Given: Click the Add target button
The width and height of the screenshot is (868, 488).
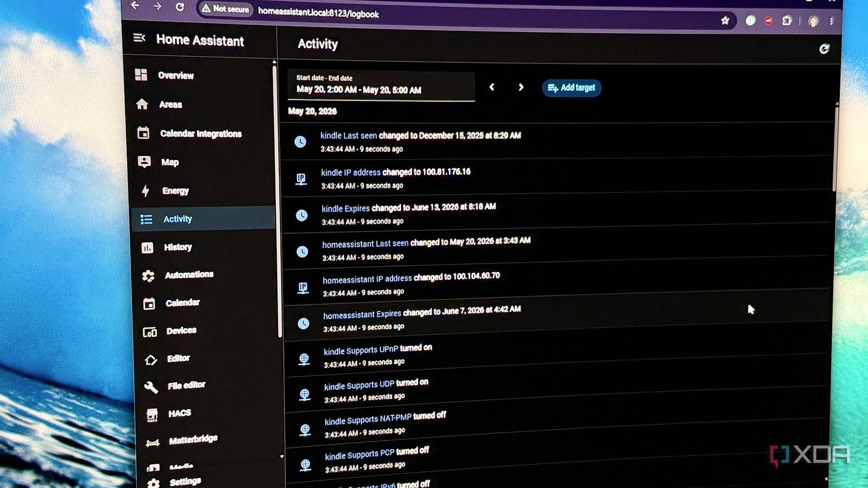Looking at the screenshot, I should click(x=572, y=88).
